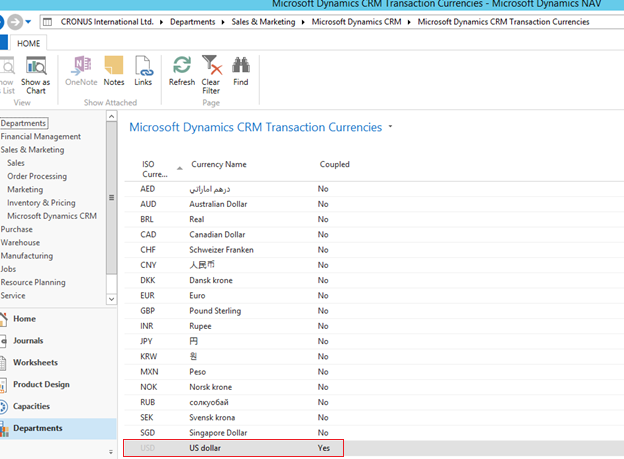
Task: Open Microsoft Dynamics CRM tree node
Action: click(x=52, y=216)
